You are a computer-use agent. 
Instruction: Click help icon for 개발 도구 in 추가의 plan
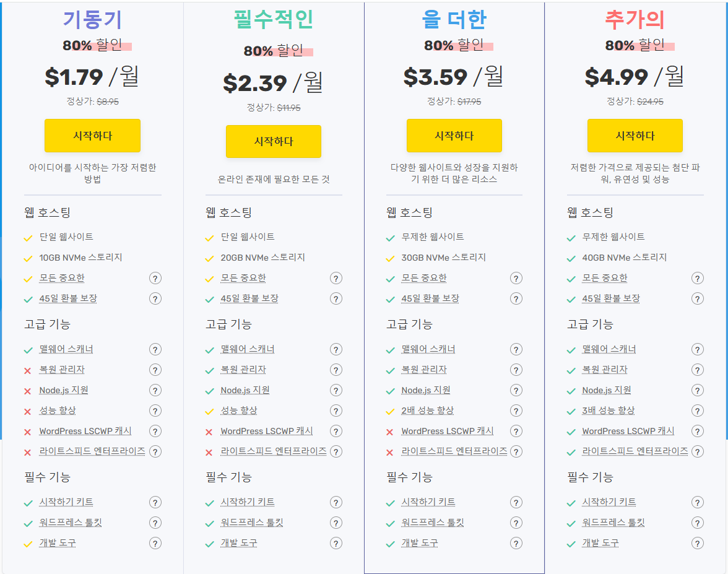[697, 544]
